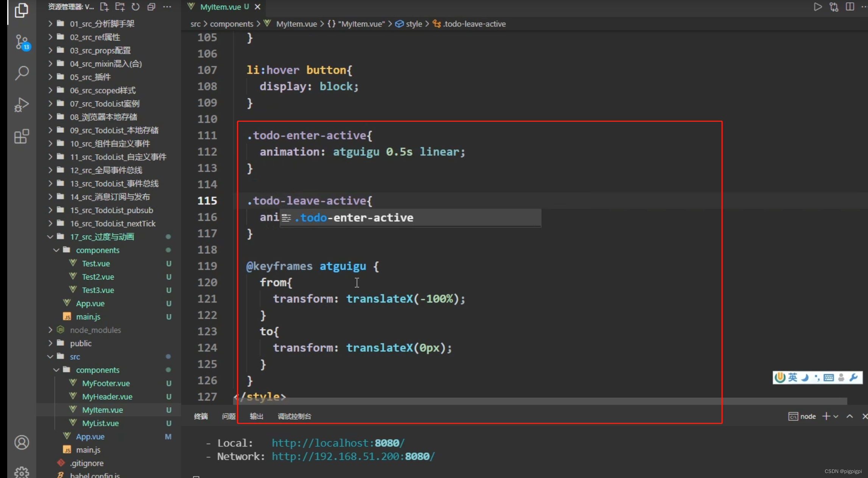Screen dimensions: 868x478
Task: Open the IME user avatar icon
Action: 841,377
